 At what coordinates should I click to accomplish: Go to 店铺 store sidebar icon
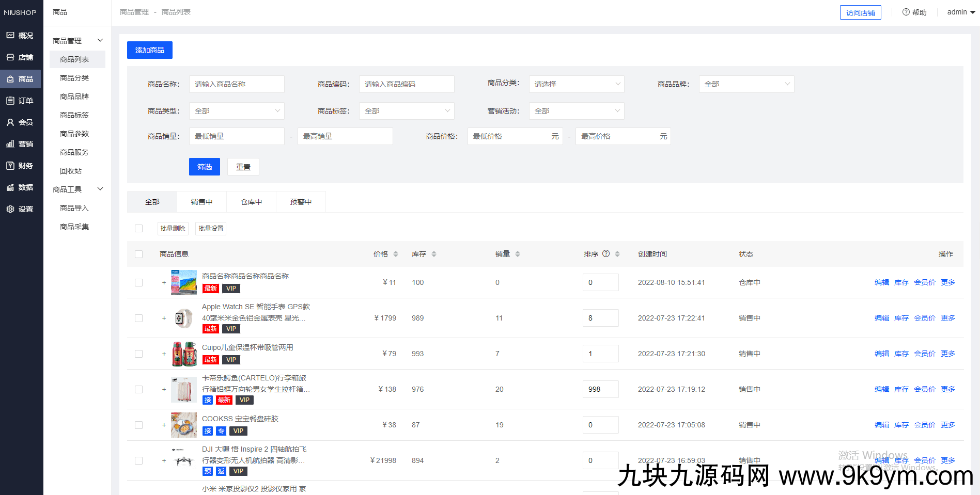[x=10, y=57]
